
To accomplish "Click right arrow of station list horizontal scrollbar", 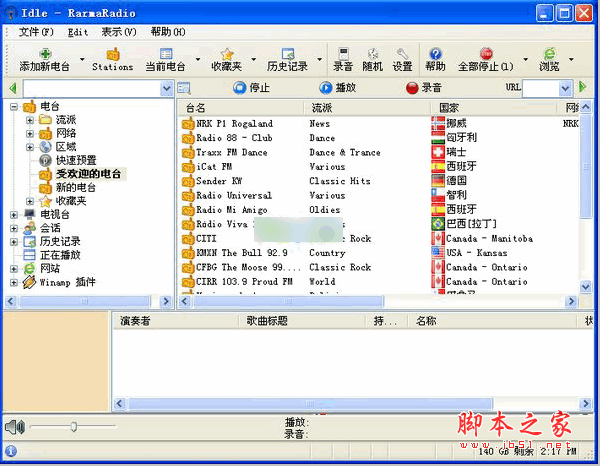I will pyautogui.click(x=571, y=301).
